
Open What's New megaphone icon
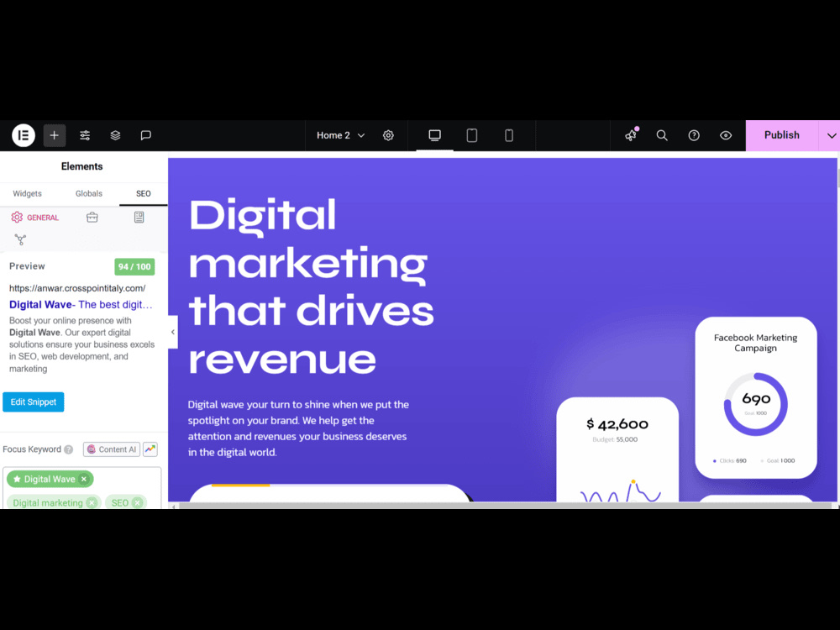[632, 135]
